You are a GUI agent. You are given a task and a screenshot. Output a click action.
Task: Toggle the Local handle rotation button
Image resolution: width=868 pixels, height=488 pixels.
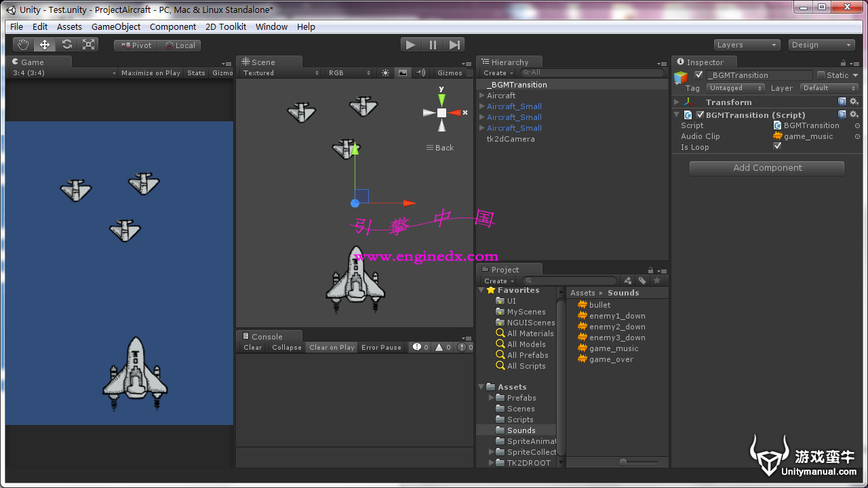click(x=180, y=45)
